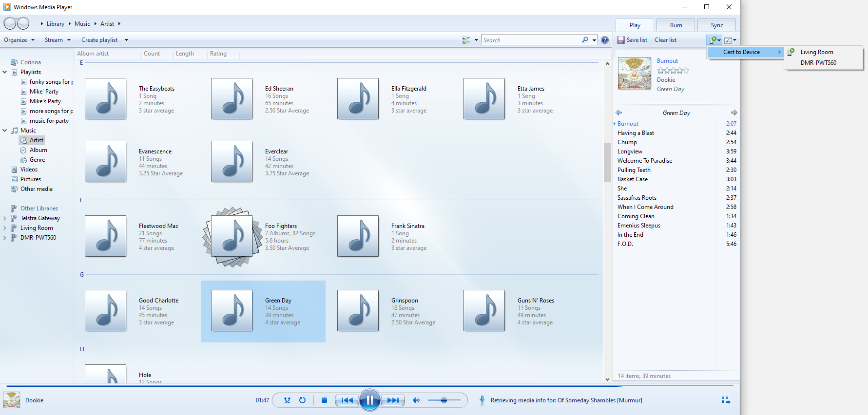The image size is (868, 415).
Task: Click the Dookie album art thumbnail
Action: (635, 74)
